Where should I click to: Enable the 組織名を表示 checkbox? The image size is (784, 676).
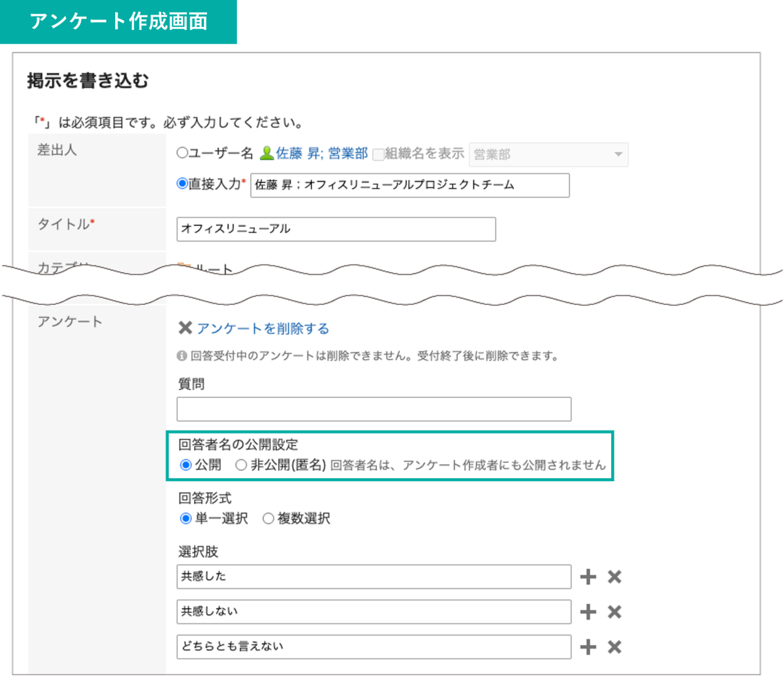pyautogui.click(x=378, y=154)
